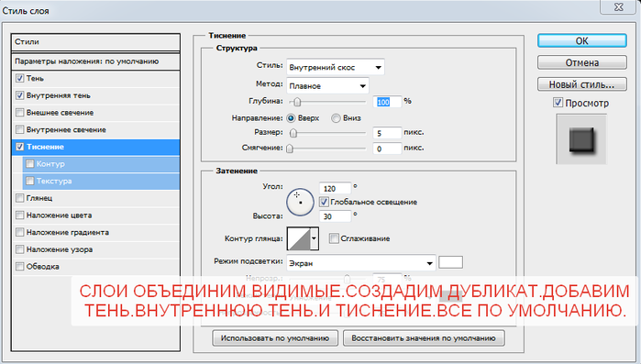Open the Контур глянца picker arrow
The height and width of the screenshot is (364, 641).
coord(315,238)
